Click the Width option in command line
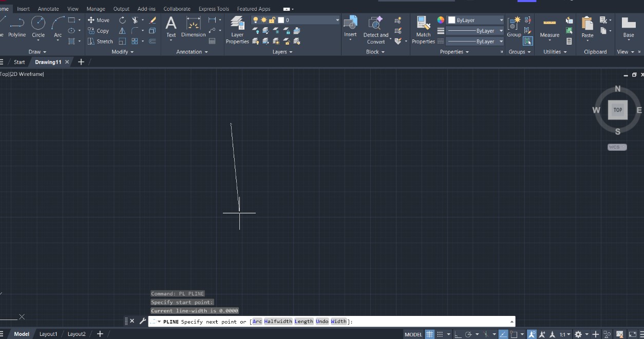This screenshot has height=339, width=644. (x=338, y=322)
